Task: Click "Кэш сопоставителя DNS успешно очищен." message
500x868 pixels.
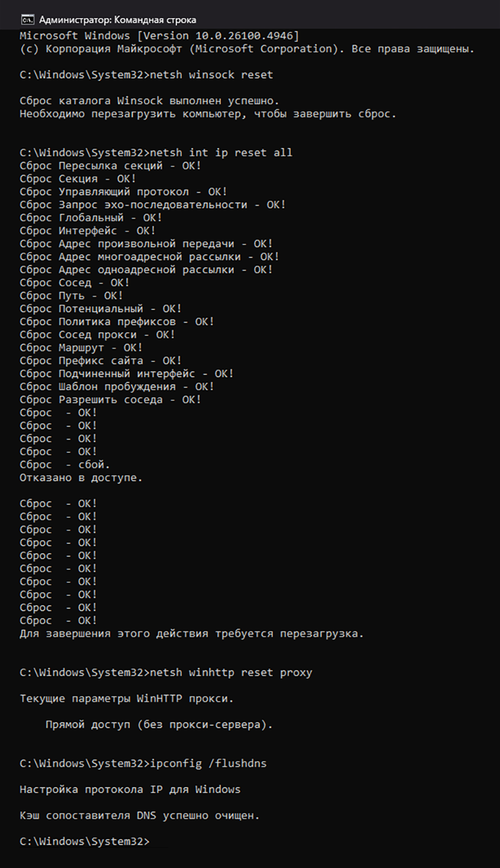Action: click(139, 815)
